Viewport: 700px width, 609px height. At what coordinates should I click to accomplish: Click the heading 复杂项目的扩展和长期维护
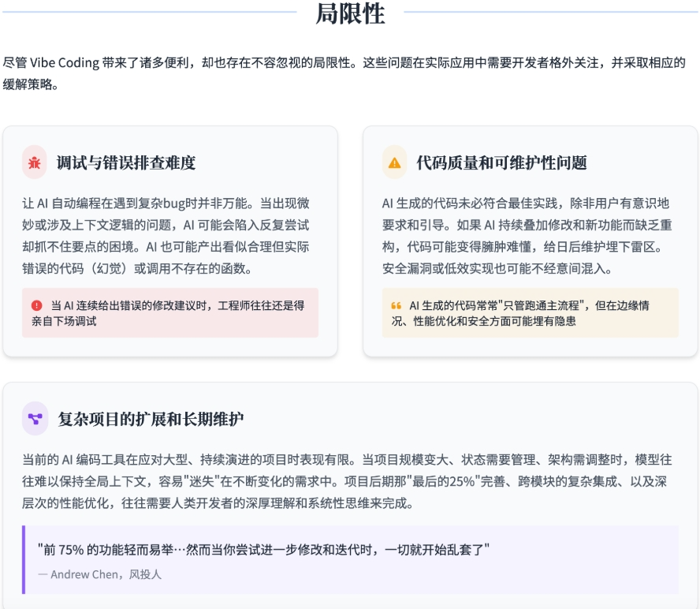pyautogui.click(x=151, y=419)
